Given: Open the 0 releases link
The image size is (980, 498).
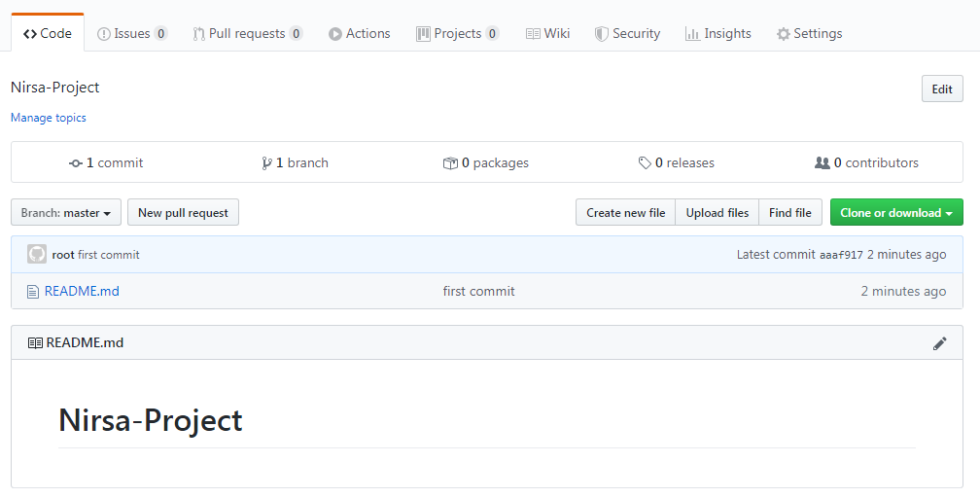Looking at the screenshot, I should 677,162.
